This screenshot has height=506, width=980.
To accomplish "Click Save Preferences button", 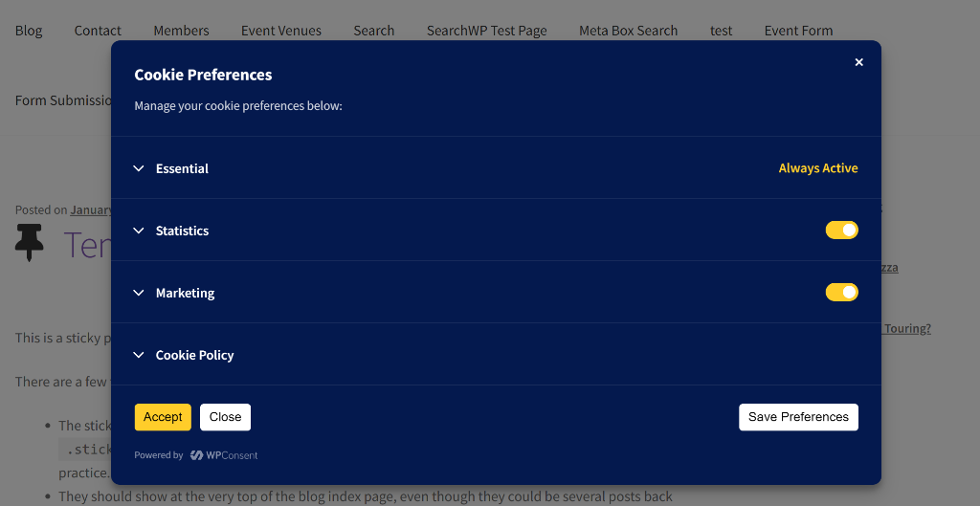I will tap(798, 417).
